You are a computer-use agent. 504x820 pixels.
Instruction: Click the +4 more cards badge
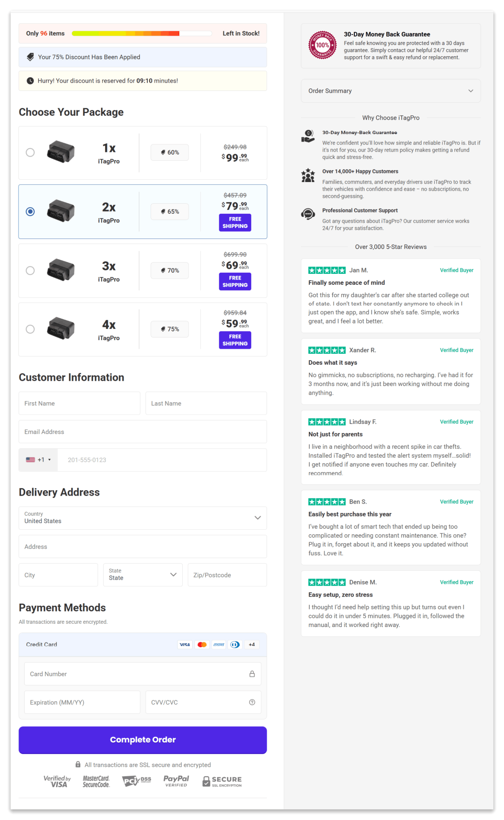point(252,645)
